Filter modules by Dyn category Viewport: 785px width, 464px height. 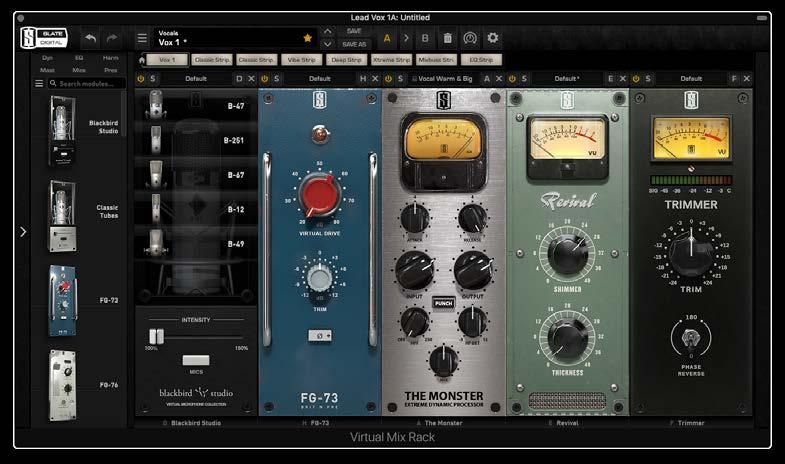[x=48, y=58]
